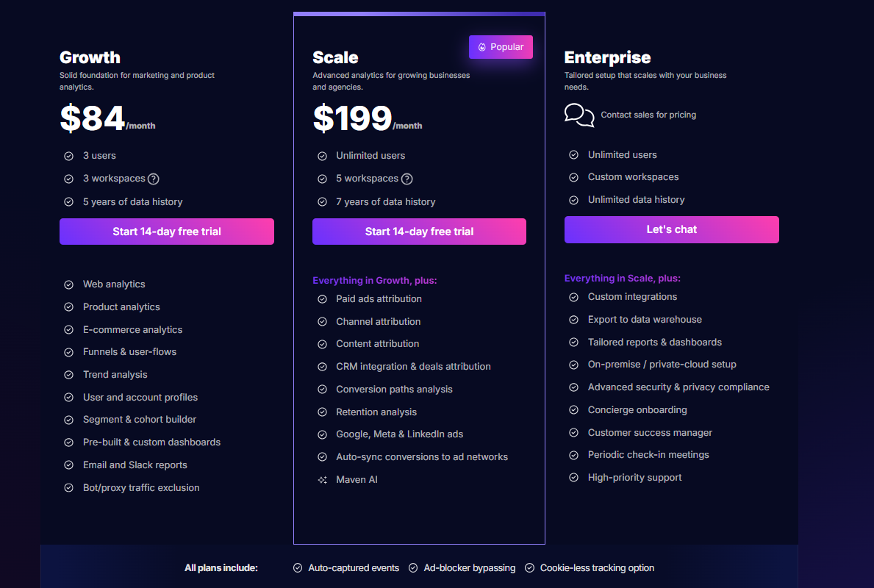Click the checkmark icon beside Custom integrations
Viewport: 874px width, 588px height.
(574, 296)
